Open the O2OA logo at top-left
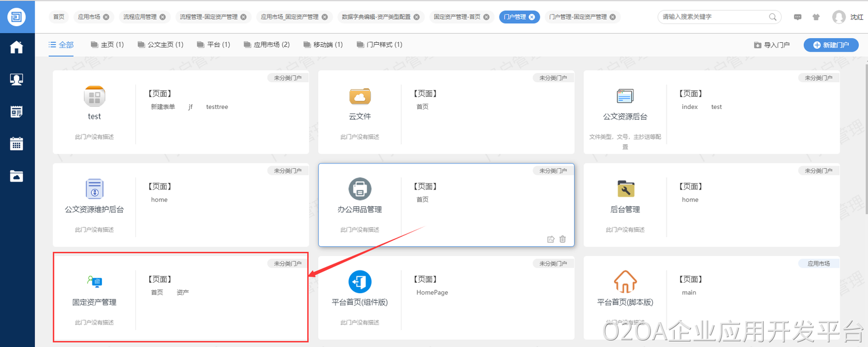 17,17
